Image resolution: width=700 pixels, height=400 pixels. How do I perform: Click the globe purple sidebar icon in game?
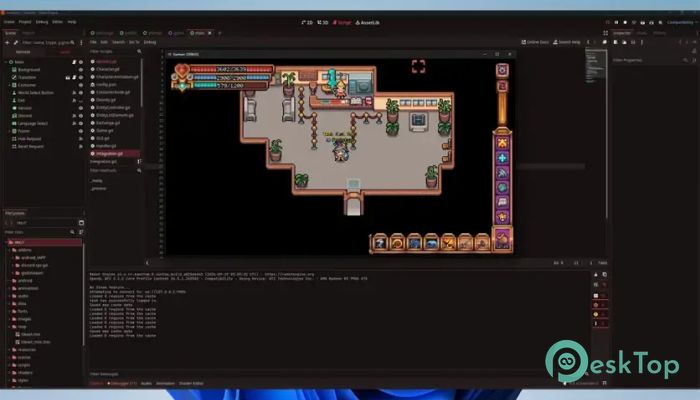click(502, 188)
